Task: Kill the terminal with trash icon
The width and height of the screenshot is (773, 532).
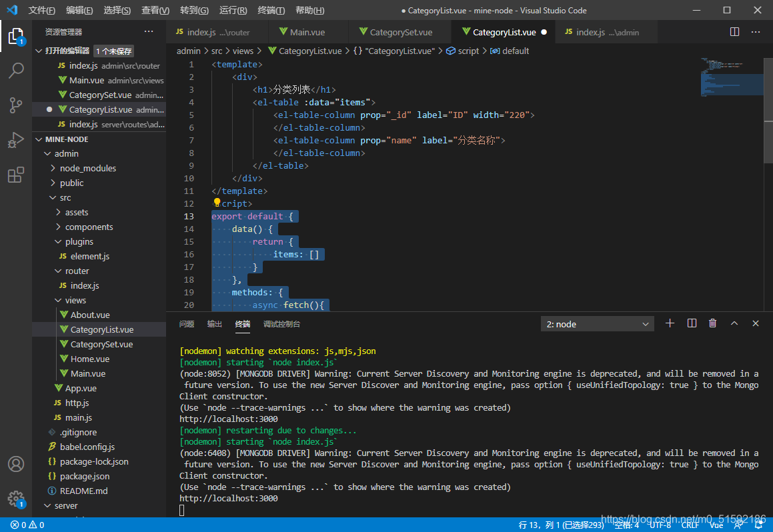Action: click(712, 323)
